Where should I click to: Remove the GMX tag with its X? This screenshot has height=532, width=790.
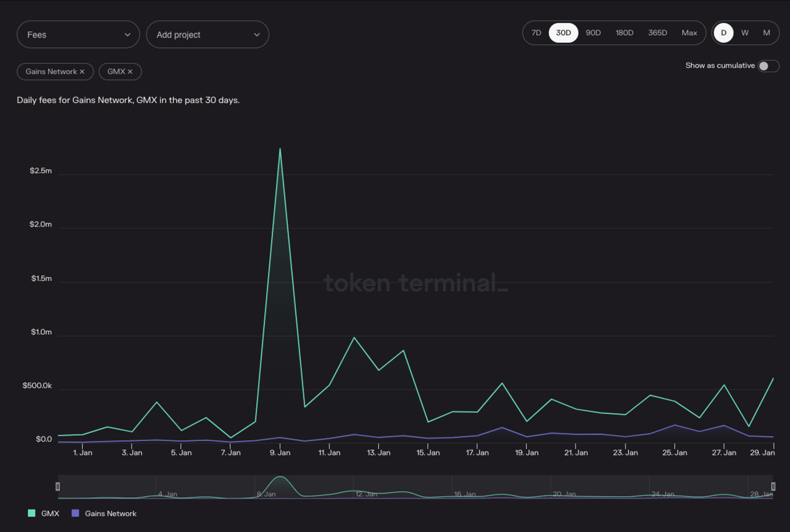[x=130, y=72]
